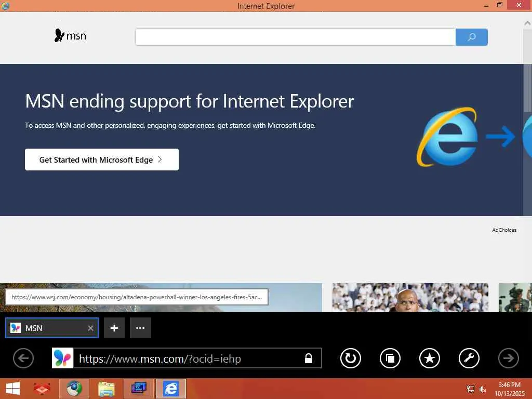Open the globe browser taskbar icon
The height and width of the screenshot is (399, 532).
point(74,389)
